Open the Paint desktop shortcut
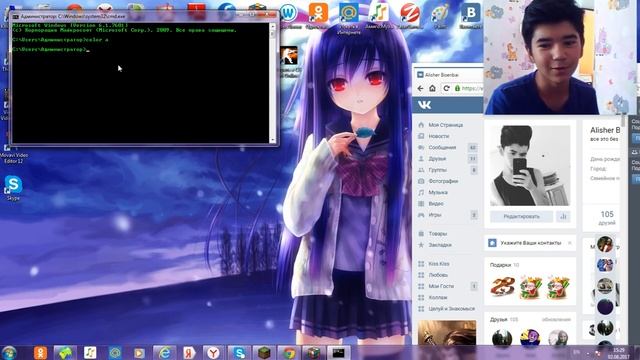The width and height of the screenshot is (640, 360). pyautogui.click(x=440, y=16)
